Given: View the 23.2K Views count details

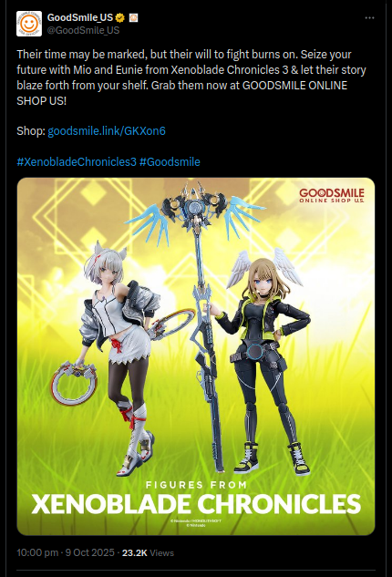Looking at the screenshot, I should (148, 552).
